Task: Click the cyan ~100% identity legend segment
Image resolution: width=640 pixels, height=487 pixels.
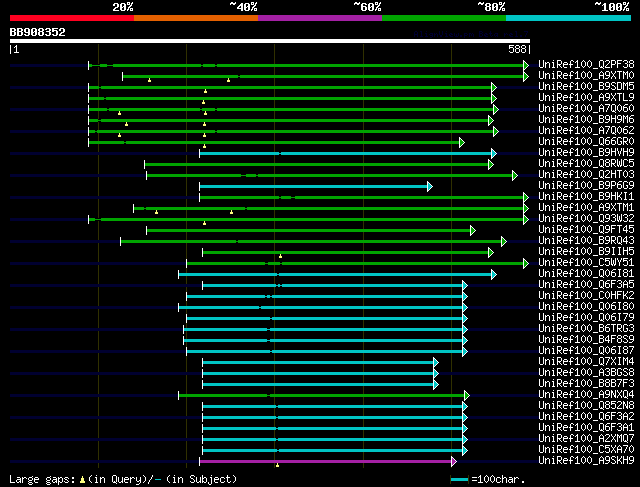Action: click(x=569, y=18)
